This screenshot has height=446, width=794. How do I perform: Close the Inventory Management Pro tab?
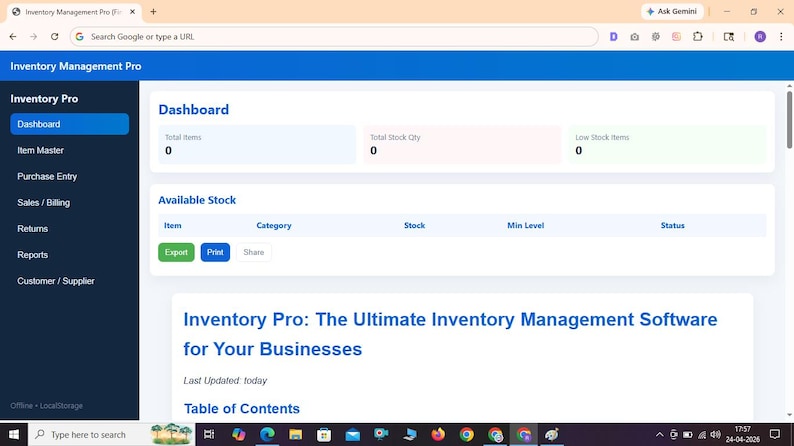coord(133,12)
